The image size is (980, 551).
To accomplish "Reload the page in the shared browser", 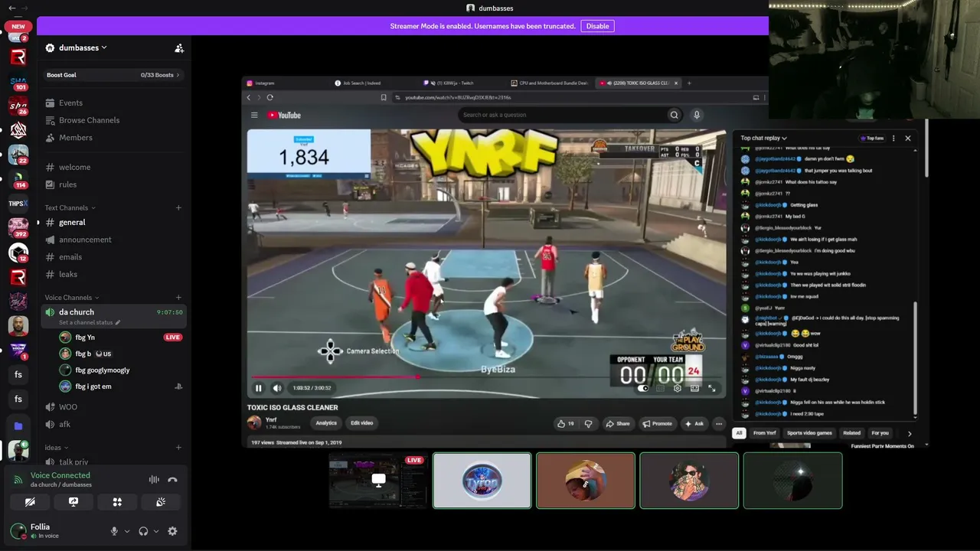I will pos(269,97).
